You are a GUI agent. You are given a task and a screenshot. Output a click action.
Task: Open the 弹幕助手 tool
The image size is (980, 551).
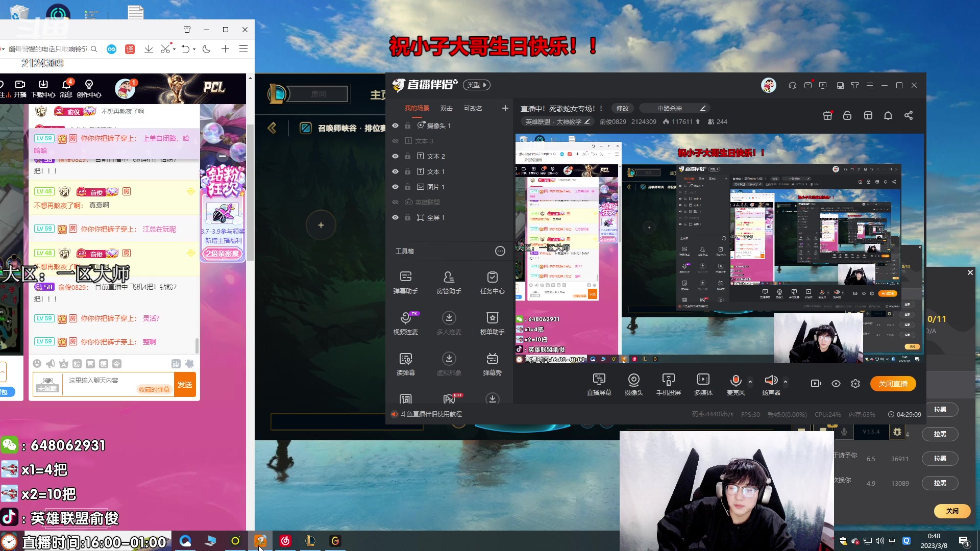pyautogui.click(x=406, y=282)
